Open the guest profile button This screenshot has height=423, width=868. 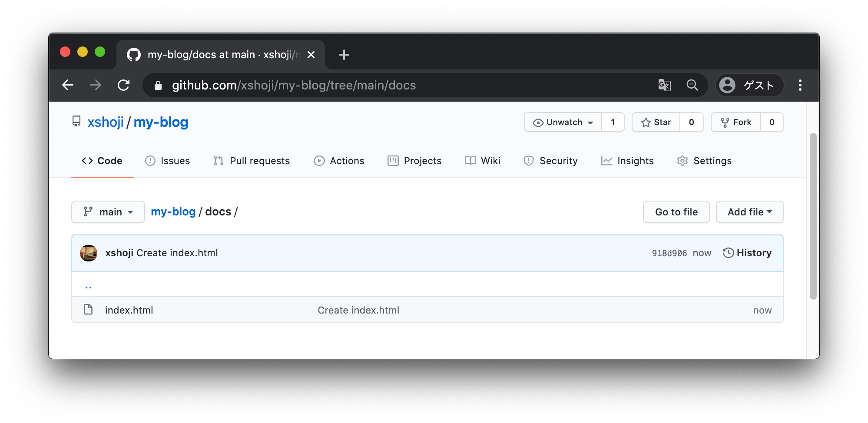point(749,85)
